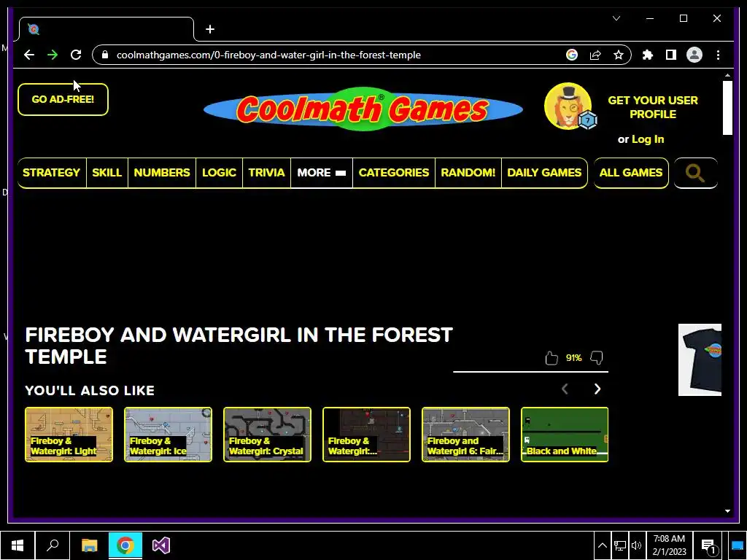Open Fireboy and Watergirl 6: Fair... thumbnail
Image resolution: width=747 pixels, height=560 pixels.
[465, 435]
